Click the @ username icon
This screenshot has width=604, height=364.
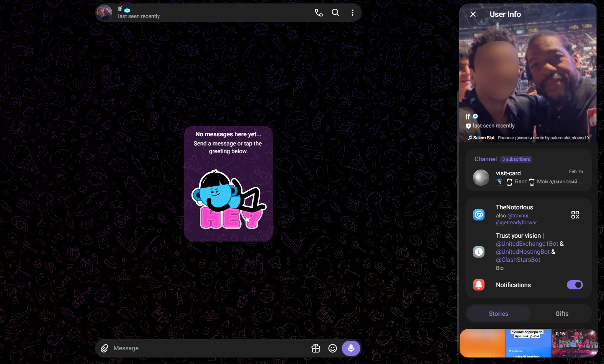click(x=479, y=215)
